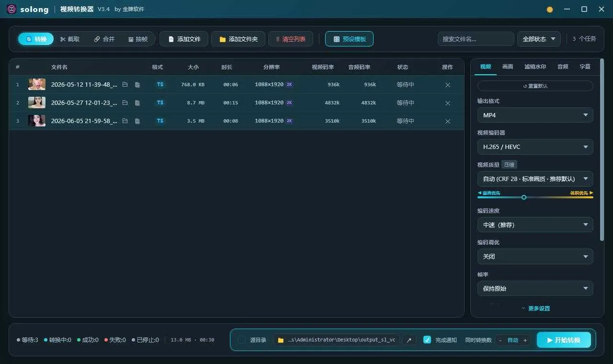Screen dimensions: 613x364
Task: Click the TS format badge on row 3
Action: click(160, 121)
